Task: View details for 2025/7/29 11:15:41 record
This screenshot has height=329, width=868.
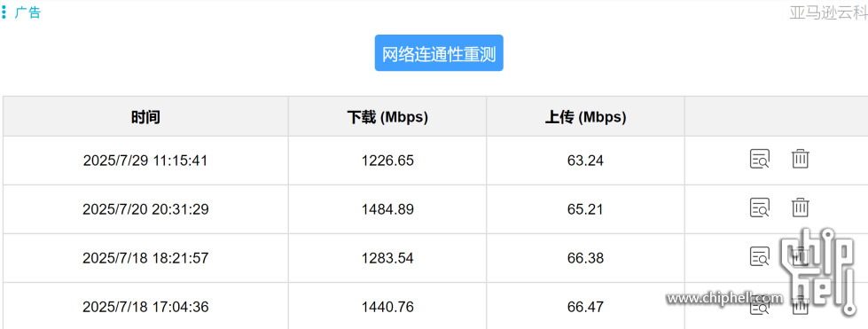Action: 760,160
